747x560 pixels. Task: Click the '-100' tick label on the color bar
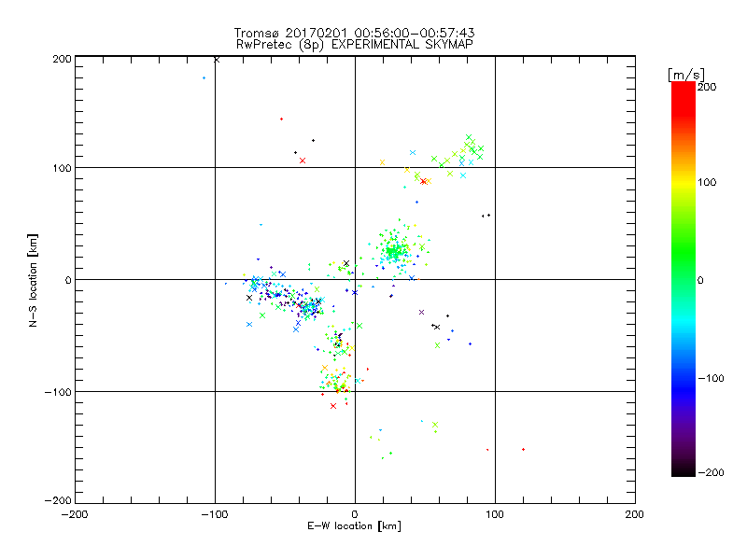711,379
